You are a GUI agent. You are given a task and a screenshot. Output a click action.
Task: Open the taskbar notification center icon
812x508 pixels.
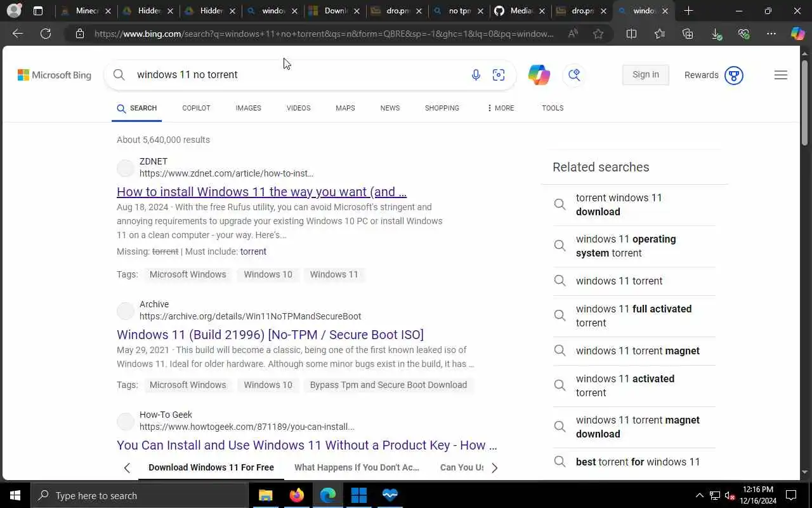[791, 495]
